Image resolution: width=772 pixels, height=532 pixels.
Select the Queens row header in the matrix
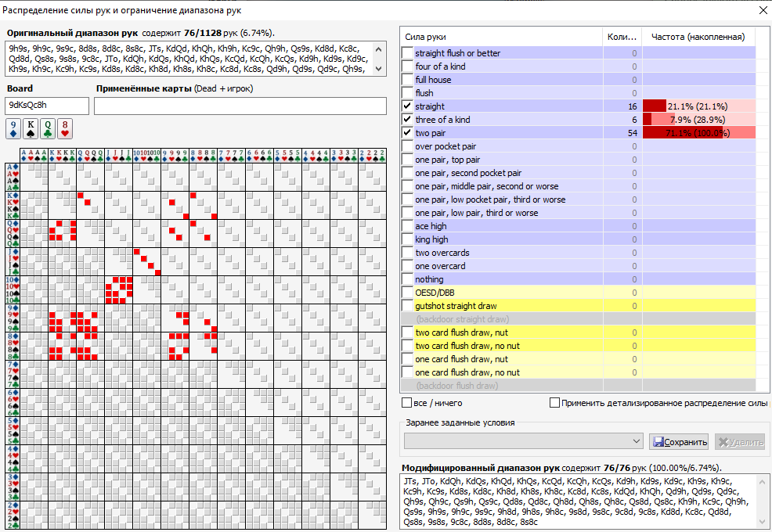(13, 233)
